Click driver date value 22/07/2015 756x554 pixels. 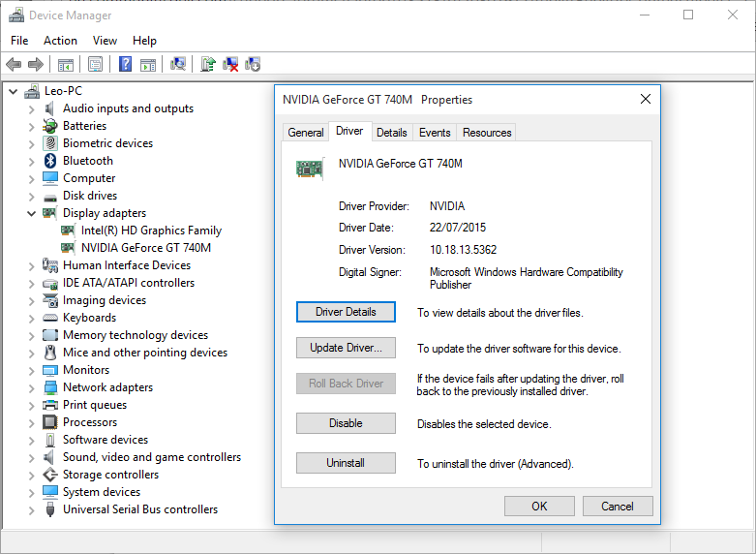coord(458,228)
